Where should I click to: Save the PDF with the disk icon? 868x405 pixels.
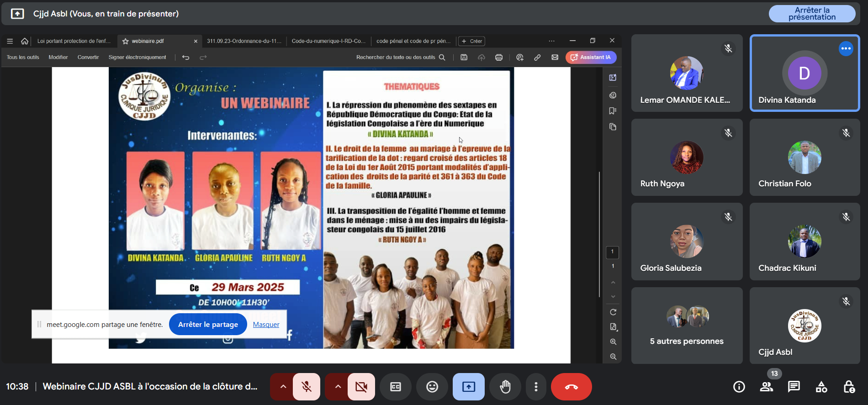pyautogui.click(x=464, y=58)
